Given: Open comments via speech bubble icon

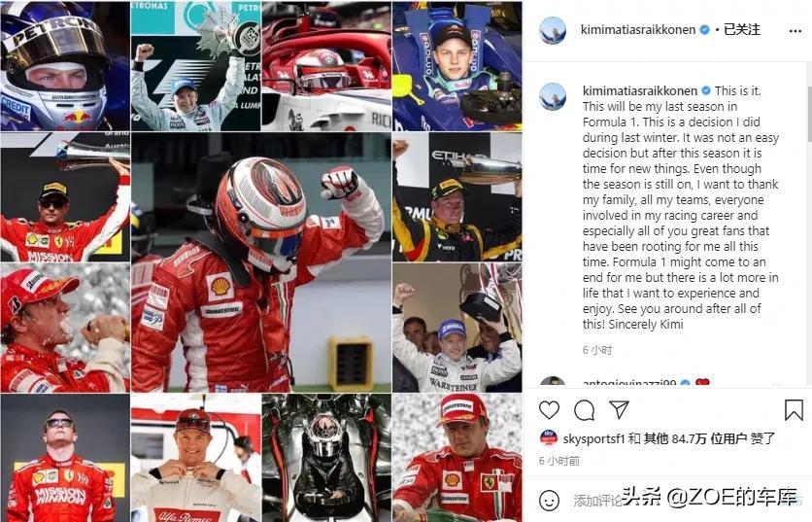Looking at the screenshot, I should tap(584, 410).
